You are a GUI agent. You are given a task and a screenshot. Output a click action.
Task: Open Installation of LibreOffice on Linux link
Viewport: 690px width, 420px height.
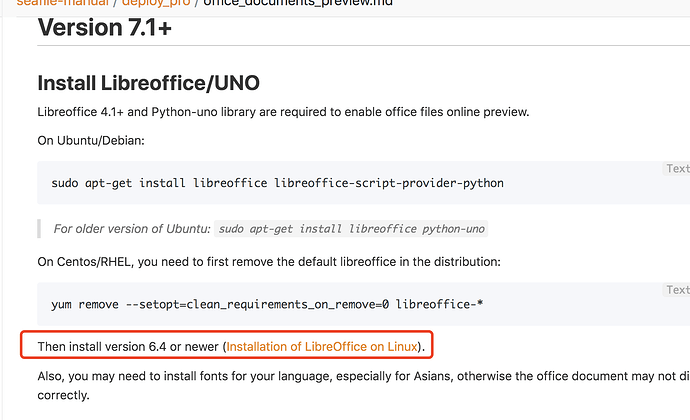click(x=322, y=346)
